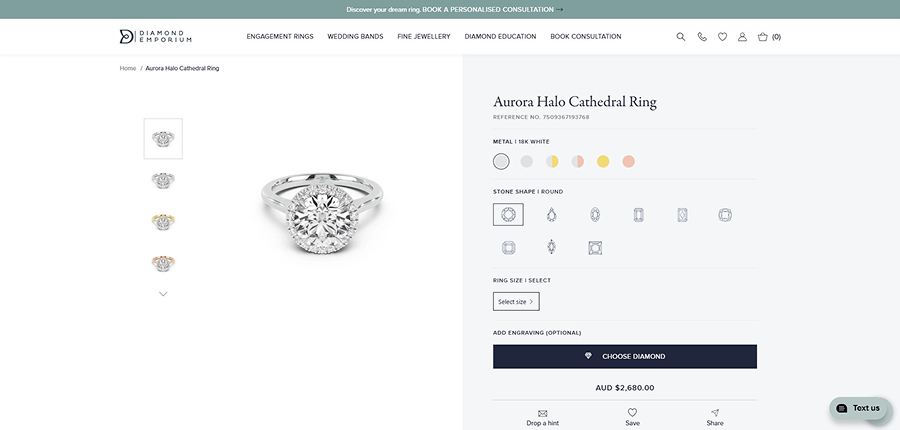This screenshot has height=430, width=900.
Task: Open the Select size dropdown
Action: point(516,301)
